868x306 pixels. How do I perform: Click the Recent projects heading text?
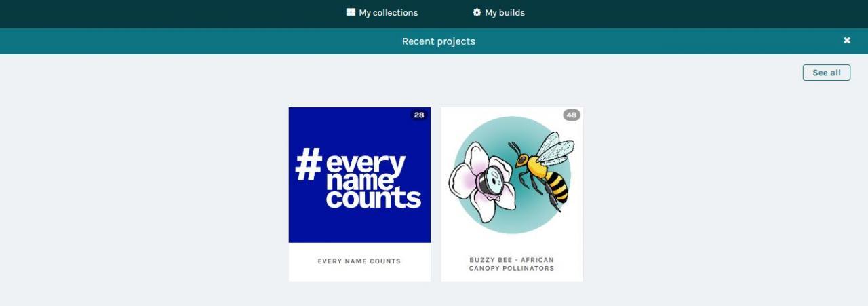pyautogui.click(x=439, y=41)
